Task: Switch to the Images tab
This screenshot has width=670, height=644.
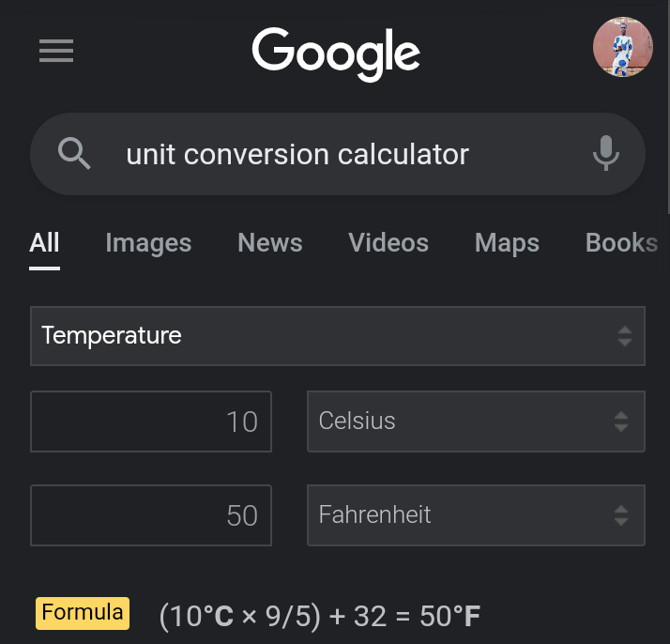Action: [148, 243]
